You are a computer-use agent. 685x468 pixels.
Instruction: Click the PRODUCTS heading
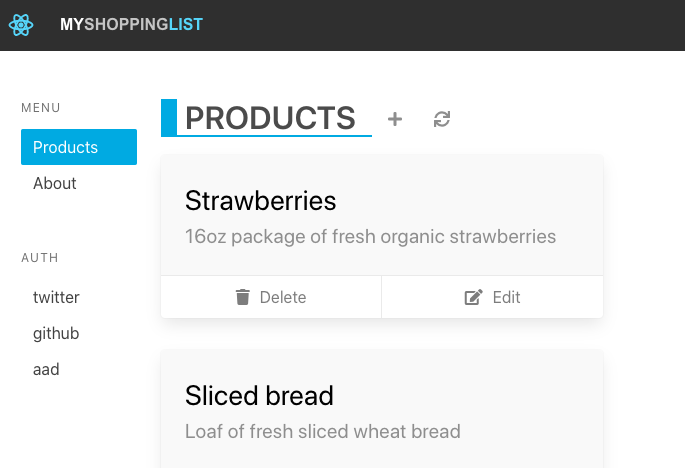[270, 118]
